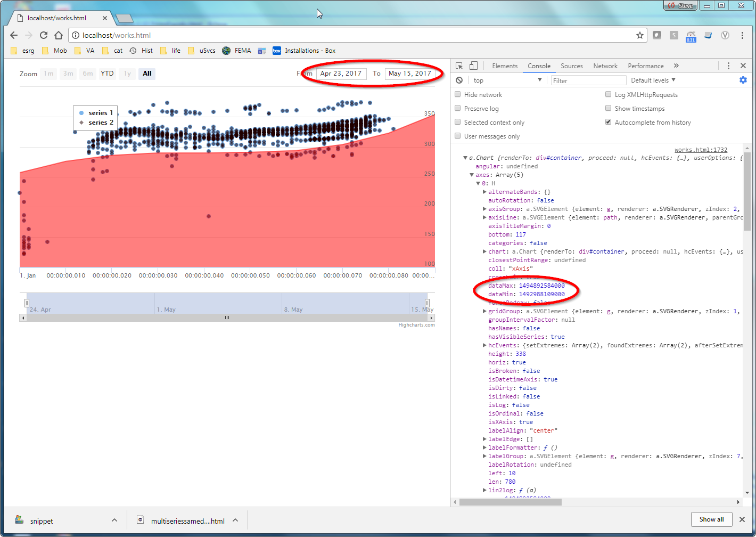
Task: Open the FEMA bookmark
Action: click(x=236, y=51)
